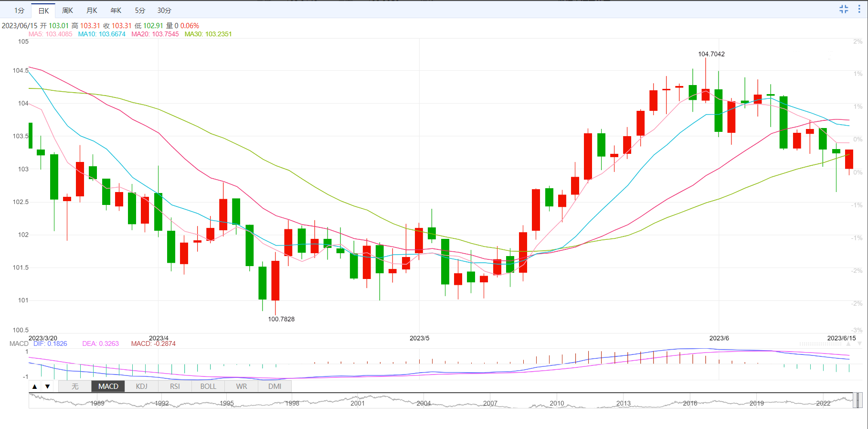Click the MACD indicator button
The width and height of the screenshot is (868, 429).
coord(108,386)
